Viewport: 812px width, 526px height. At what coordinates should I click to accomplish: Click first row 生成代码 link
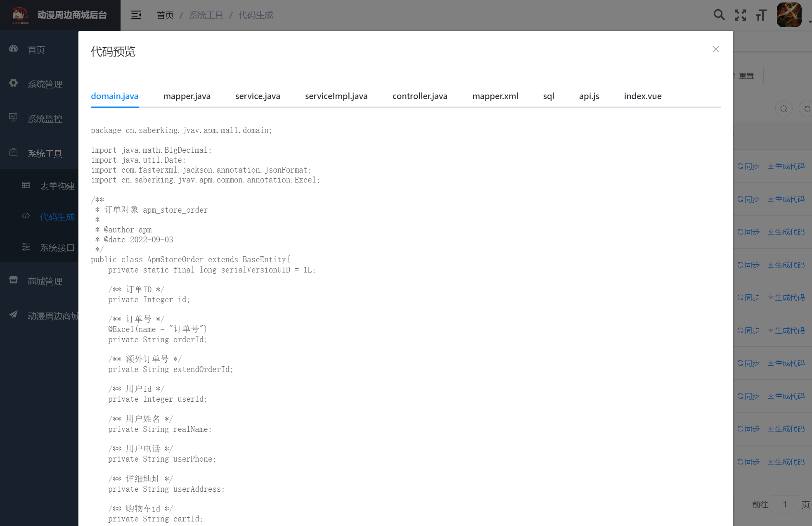pyautogui.click(x=786, y=166)
